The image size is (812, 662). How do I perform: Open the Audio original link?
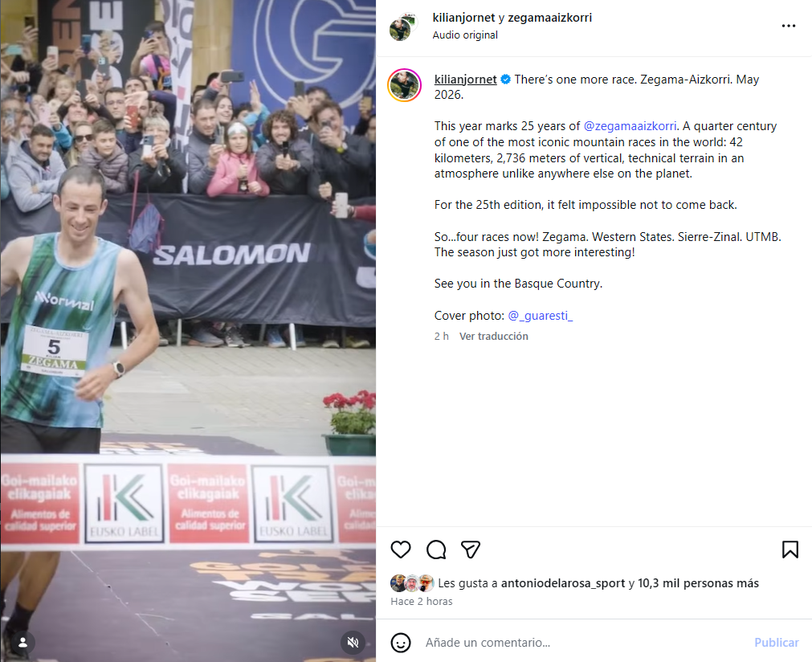[x=465, y=35]
